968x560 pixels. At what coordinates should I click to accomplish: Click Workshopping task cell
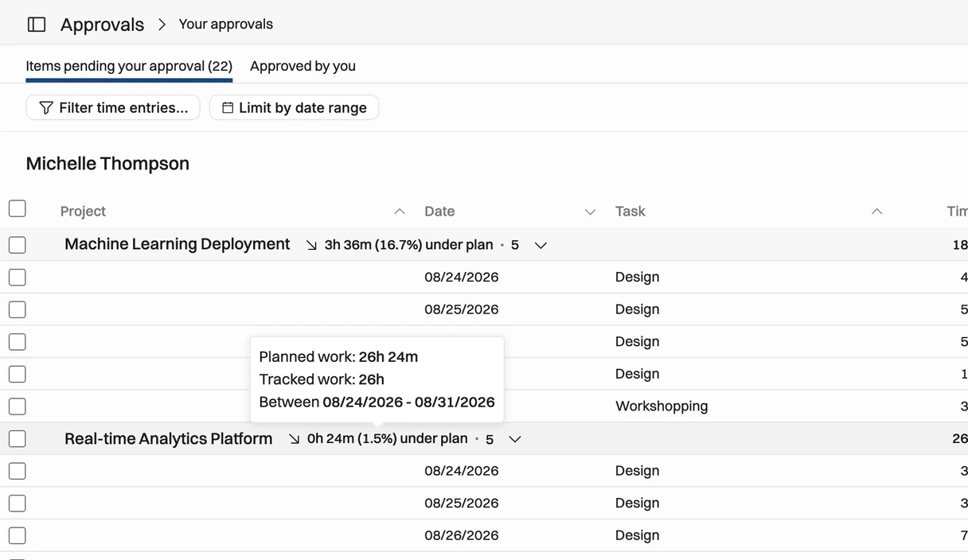click(x=662, y=406)
